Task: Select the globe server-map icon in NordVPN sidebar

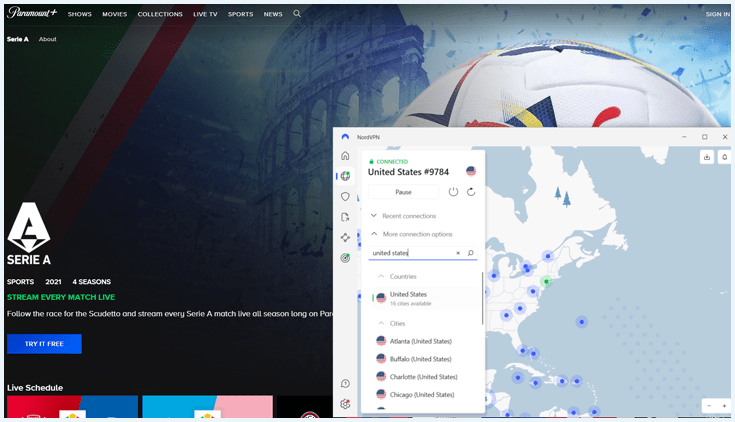Action: (345, 176)
